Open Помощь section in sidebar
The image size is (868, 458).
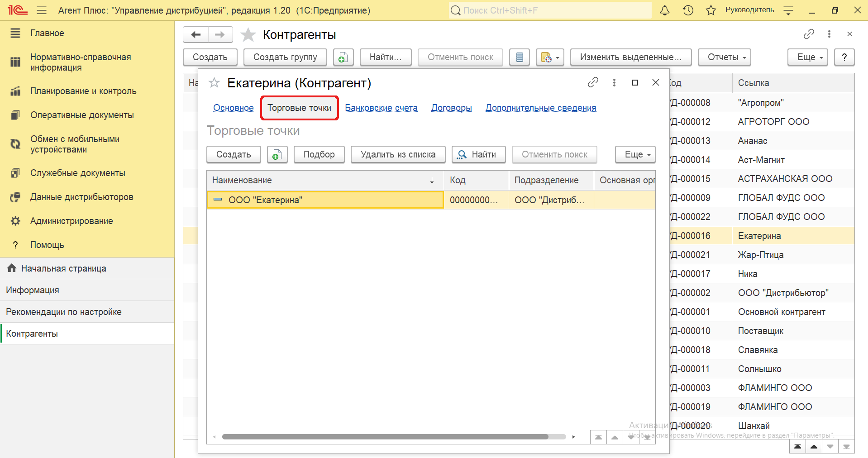pyautogui.click(x=87, y=245)
